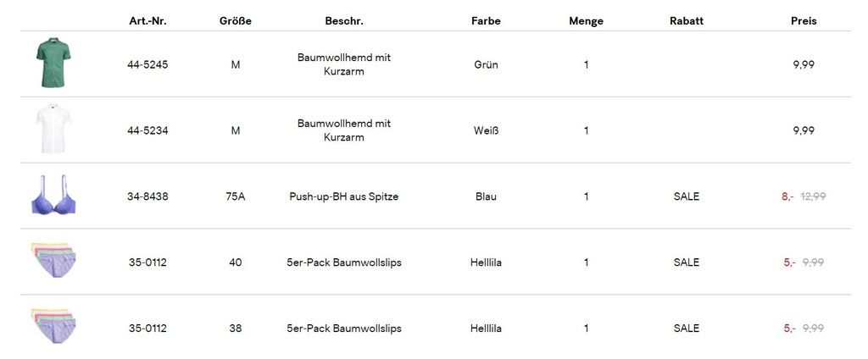Open the white shirt product image

53,130
